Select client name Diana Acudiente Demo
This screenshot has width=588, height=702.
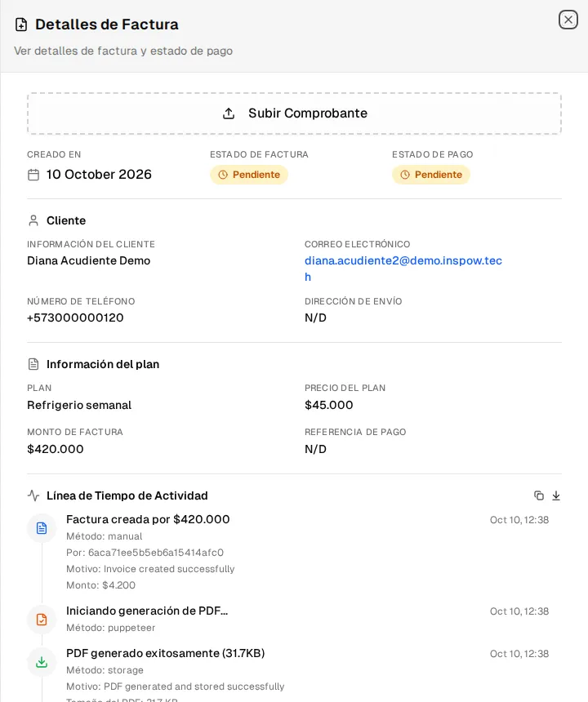pos(89,260)
